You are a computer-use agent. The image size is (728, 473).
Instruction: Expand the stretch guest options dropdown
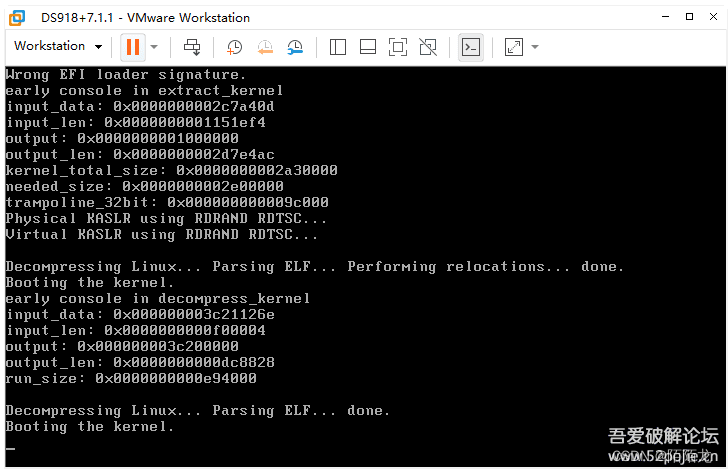[x=535, y=47]
